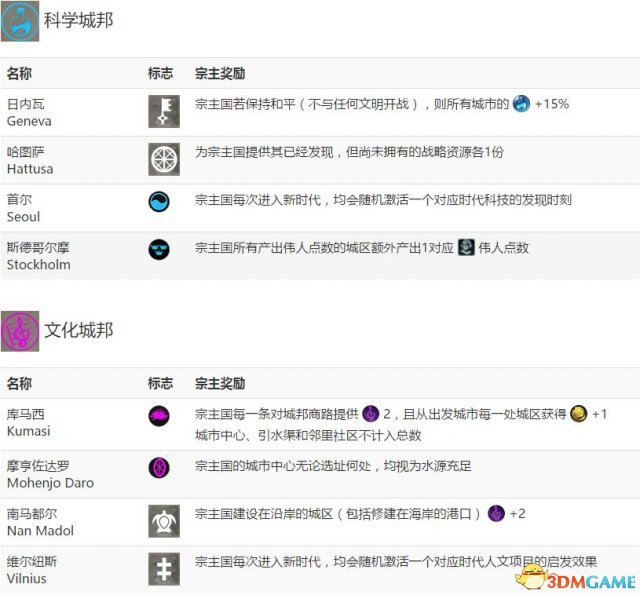Click Seoul's technology eureka bonus description

[383, 200]
